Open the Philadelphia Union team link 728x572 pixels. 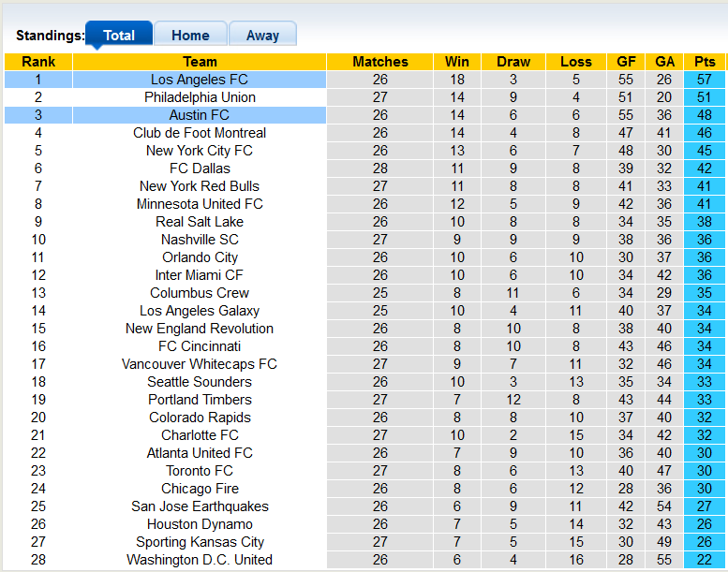[200, 97]
